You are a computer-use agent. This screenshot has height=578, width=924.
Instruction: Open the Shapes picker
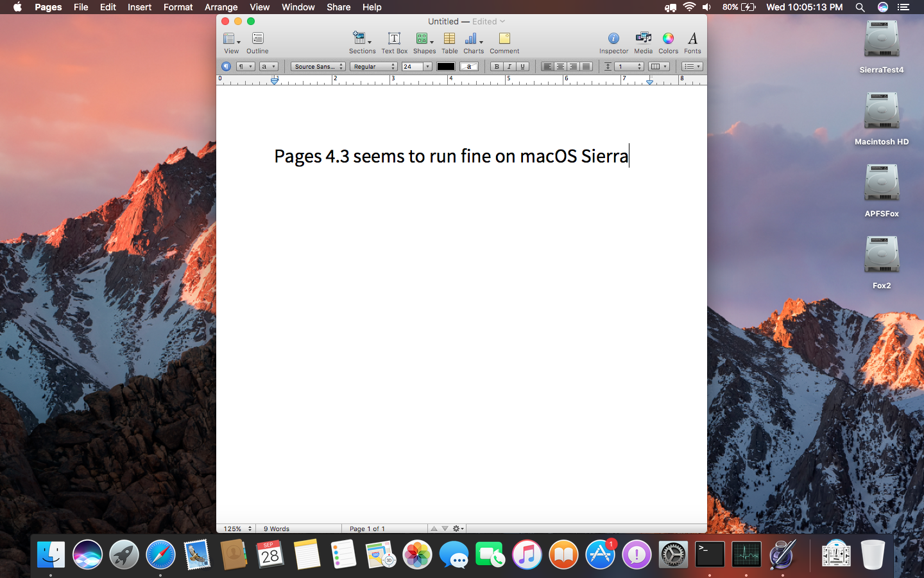tap(424, 43)
